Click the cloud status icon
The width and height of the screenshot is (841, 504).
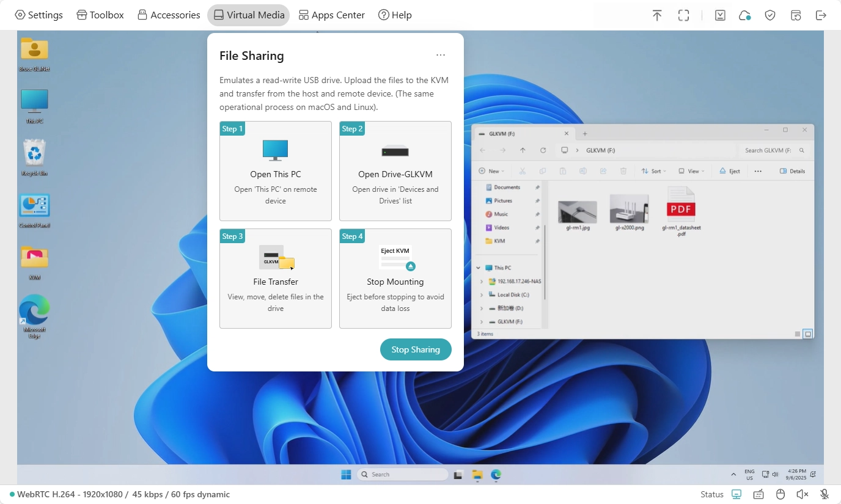tap(744, 15)
